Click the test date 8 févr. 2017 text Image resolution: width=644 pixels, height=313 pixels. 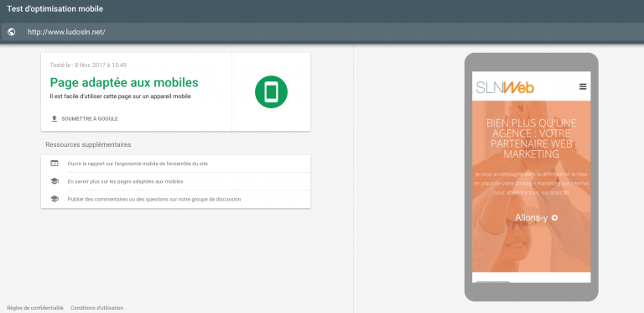pyautogui.click(x=88, y=65)
